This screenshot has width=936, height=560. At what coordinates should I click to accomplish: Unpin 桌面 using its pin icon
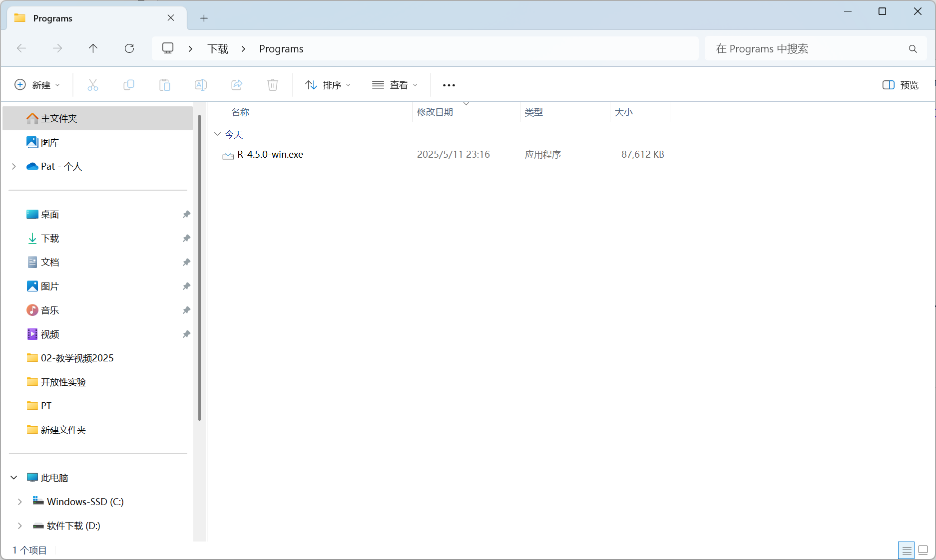click(x=186, y=214)
